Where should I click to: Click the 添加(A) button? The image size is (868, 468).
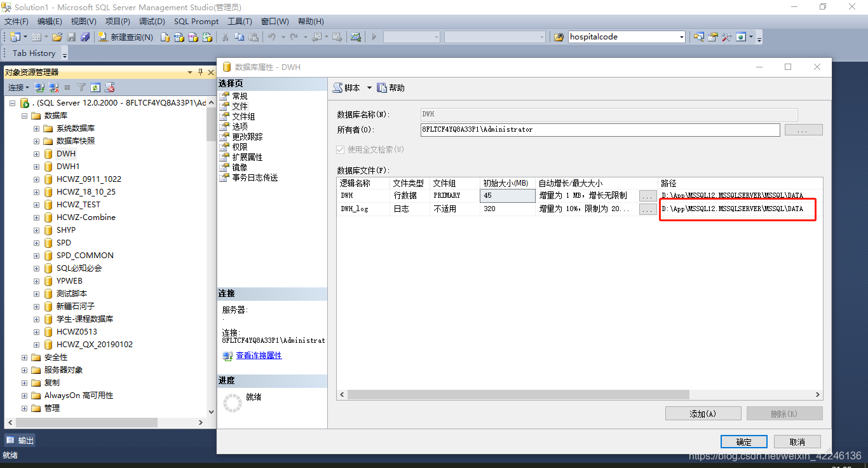pos(703,414)
